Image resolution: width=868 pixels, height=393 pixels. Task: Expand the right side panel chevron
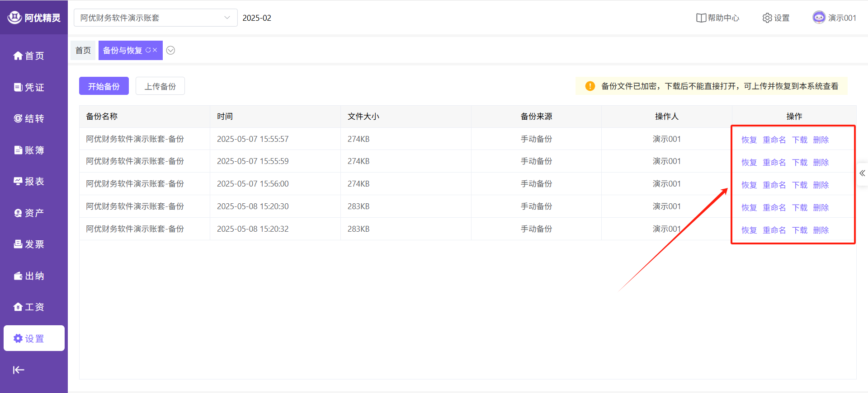[x=862, y=173]
